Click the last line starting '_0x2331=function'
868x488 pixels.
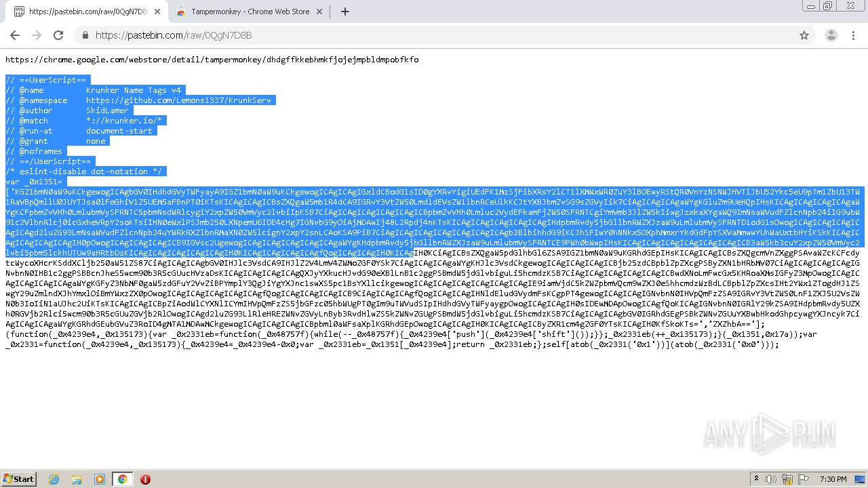392,344
